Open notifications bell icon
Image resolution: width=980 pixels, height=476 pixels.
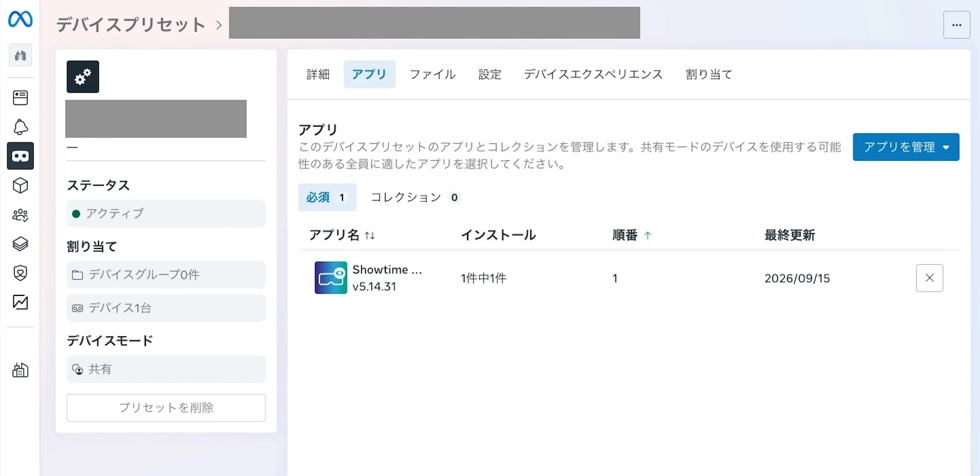click(20, 127)
